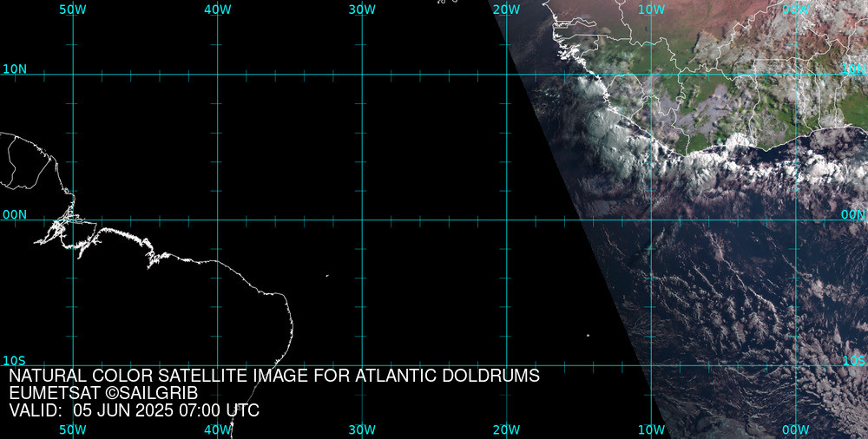Image resolution: width=868 pixels, height=439 pixels.
Task: Click the 'NATURAL COLOR SATELLITE IMAGE FOR ATLANTIC DOLDRUMS' caption
Action: click(274, 376)
